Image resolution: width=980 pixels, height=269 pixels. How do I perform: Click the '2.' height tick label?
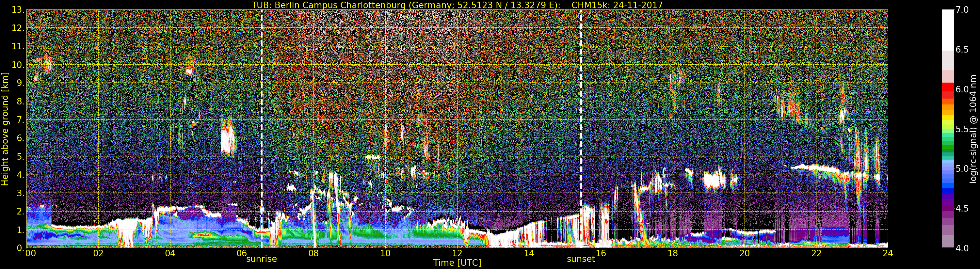(x=21, y=211)
